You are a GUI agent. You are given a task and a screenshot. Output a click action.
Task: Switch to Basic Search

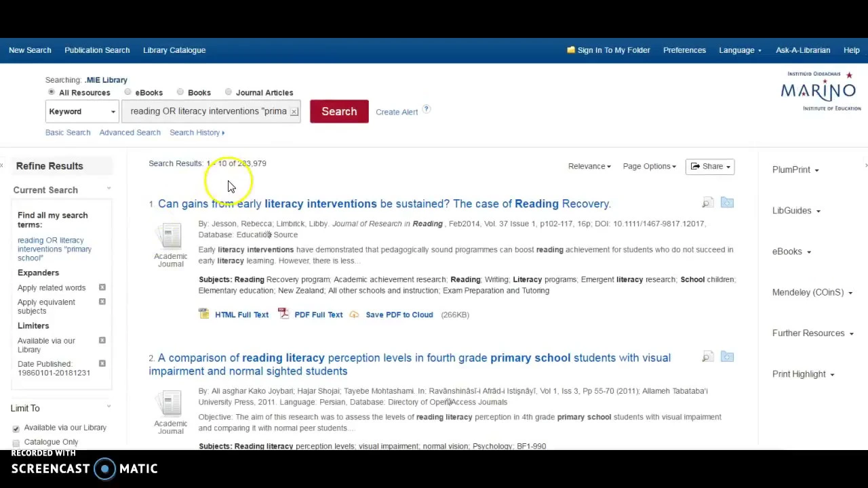tap(68, 133)
